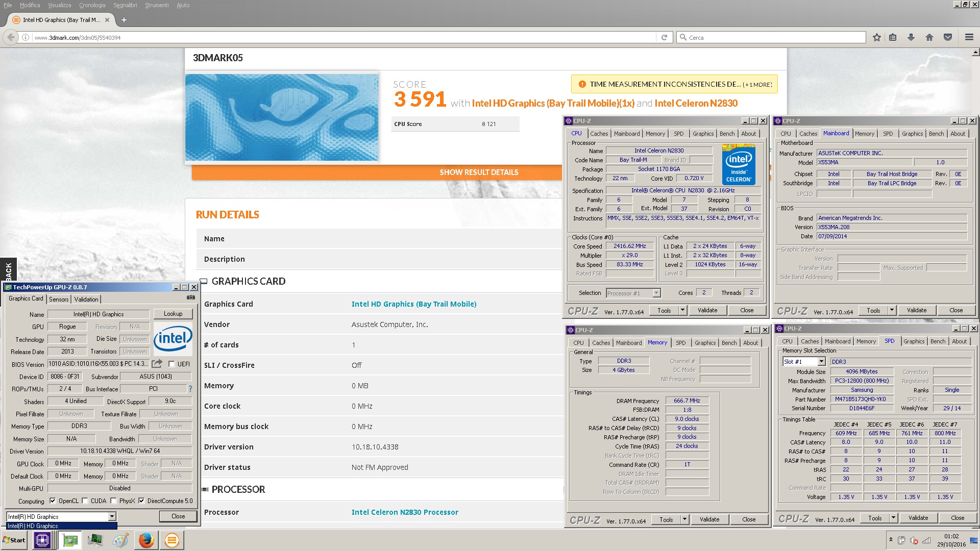Click the muted volume tray icon
The height and width of the screenshot is (551, 980).
coord(914,540)
